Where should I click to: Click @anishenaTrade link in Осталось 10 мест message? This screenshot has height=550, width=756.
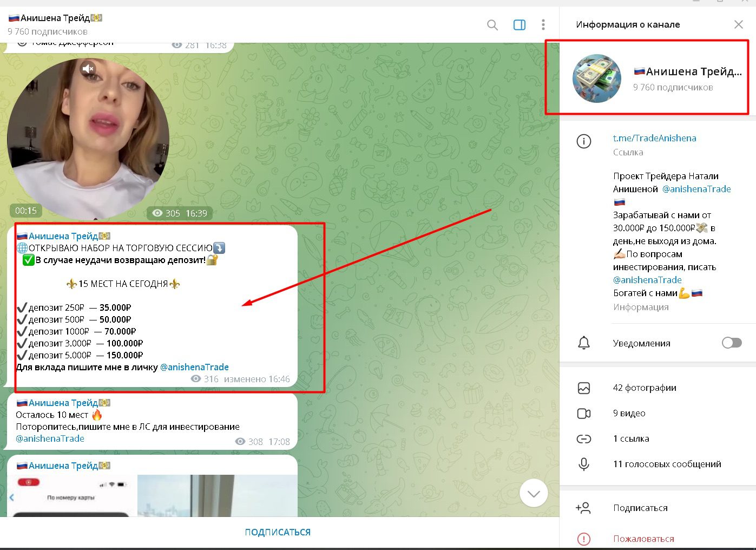tap(50, 438)
